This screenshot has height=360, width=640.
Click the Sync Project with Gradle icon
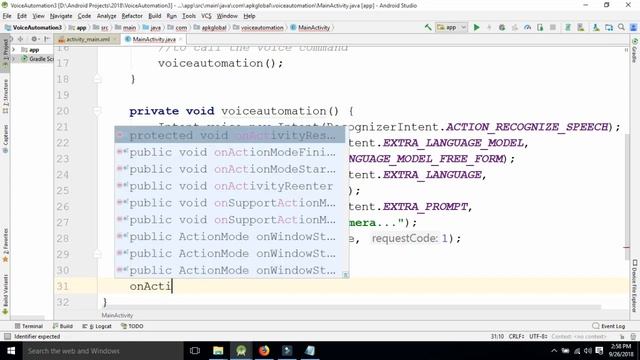pos(567,27)
